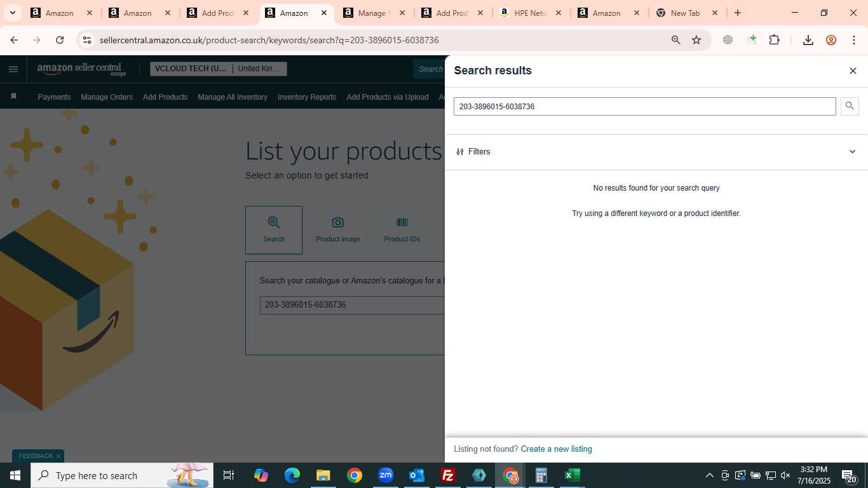Open the VCLOUD TECH account switcher
The width and height of the screenshot is (868, 488).
(191, 69)
